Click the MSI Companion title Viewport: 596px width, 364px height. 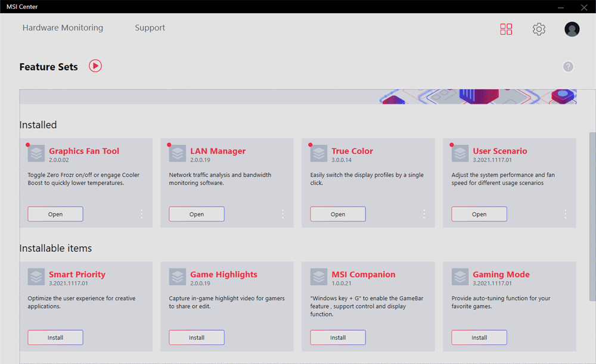tap(363, 274)
